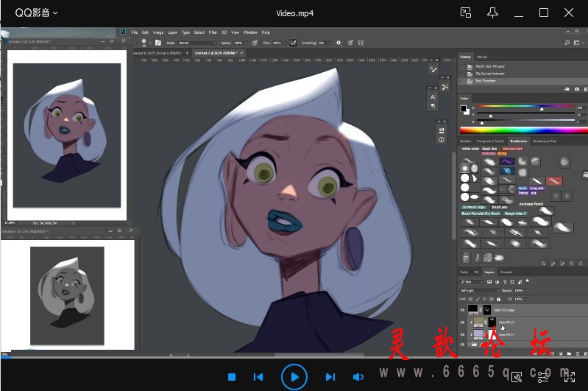588x391 pixels.
Task: Select the soft round brush preset
Action: pos(464,168)
